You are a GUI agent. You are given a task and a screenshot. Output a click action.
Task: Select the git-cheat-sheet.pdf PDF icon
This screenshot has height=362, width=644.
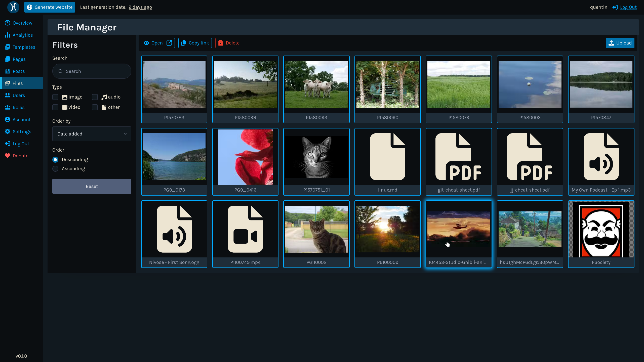click(458, 157)
